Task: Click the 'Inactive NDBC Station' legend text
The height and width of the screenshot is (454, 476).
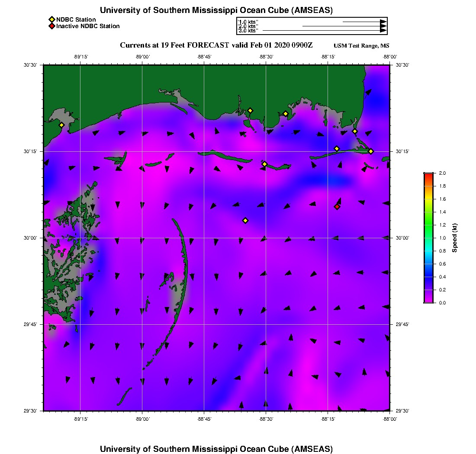Action: [x=88, y=26]
